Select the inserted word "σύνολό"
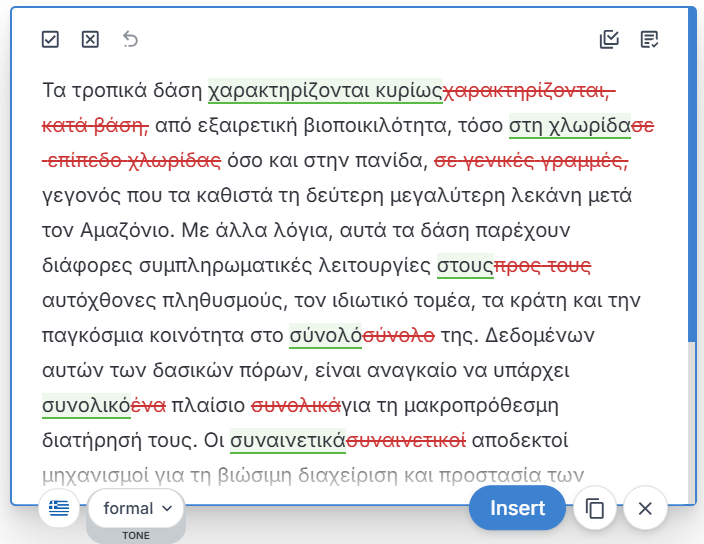Image resolution: width=704 pixels, height=544 pixels. point(324,336)
